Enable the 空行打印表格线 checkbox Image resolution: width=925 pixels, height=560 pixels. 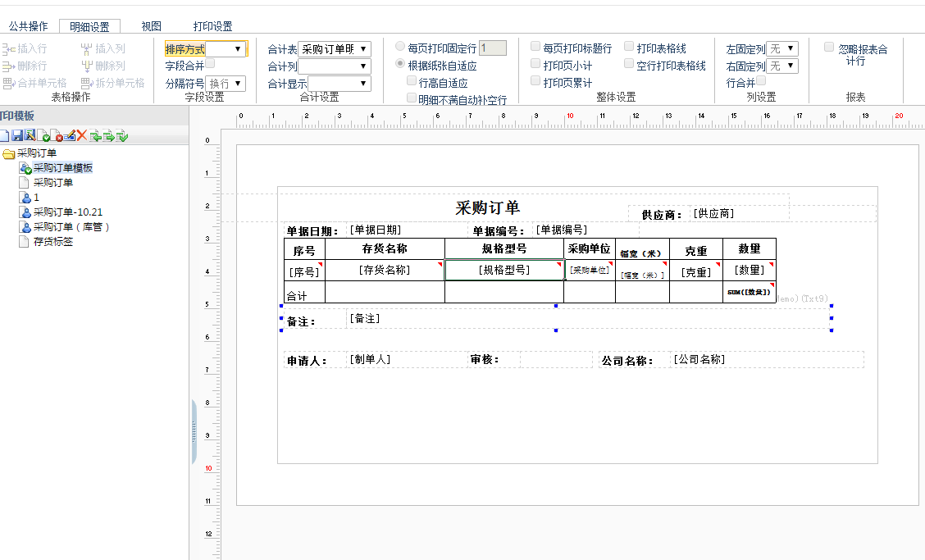tap(629, 63)
